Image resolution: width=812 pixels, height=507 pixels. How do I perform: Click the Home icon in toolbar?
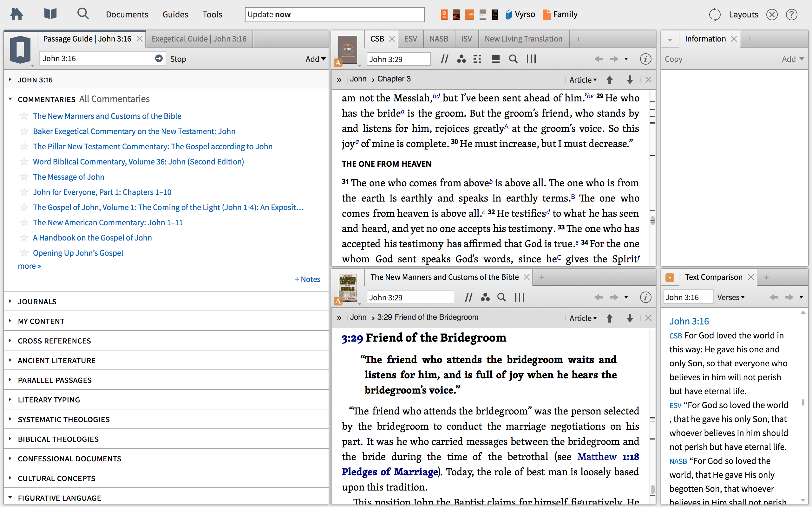[x=16, y=14]
